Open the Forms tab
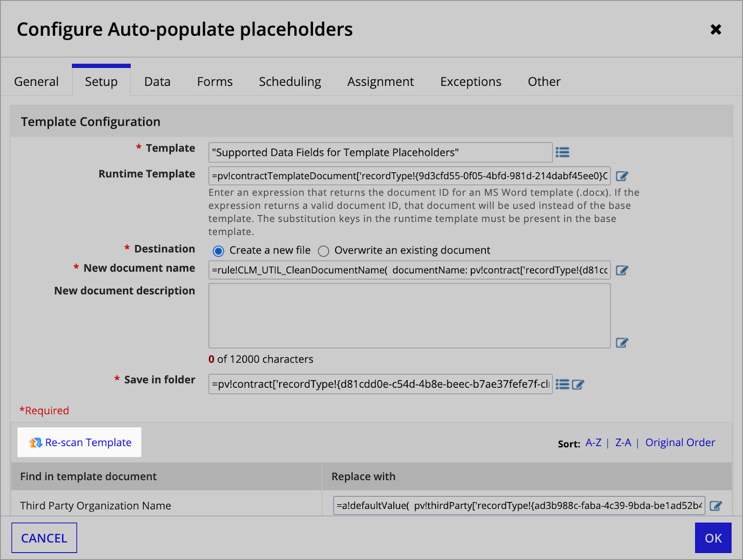 (x=215, y=82)
